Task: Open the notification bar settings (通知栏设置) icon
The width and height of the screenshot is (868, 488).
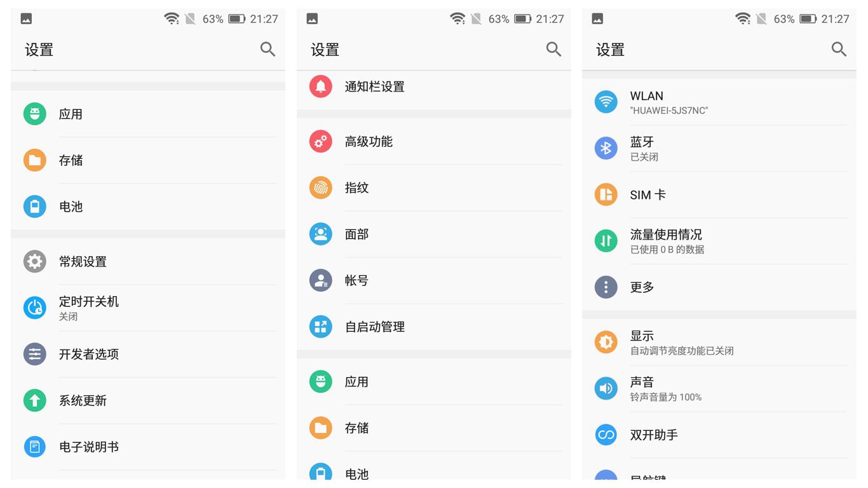Action: (320, 86)
